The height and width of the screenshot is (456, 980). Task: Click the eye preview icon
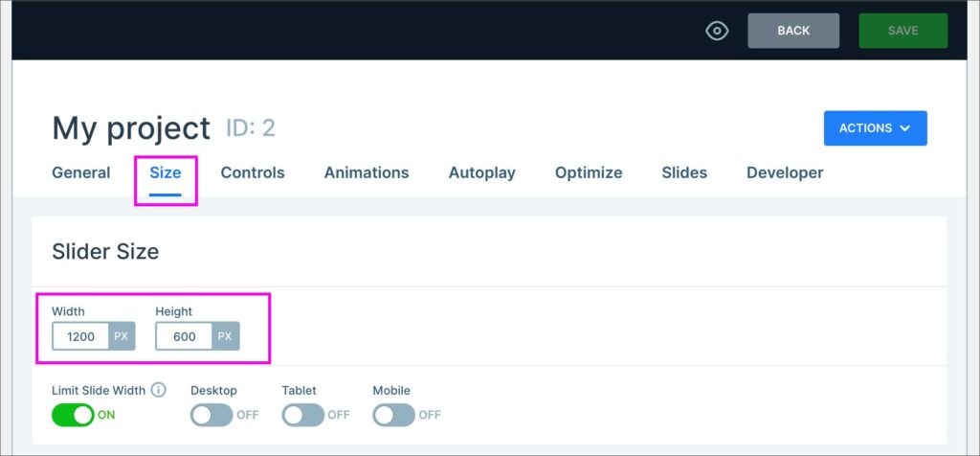pos(717,31)
